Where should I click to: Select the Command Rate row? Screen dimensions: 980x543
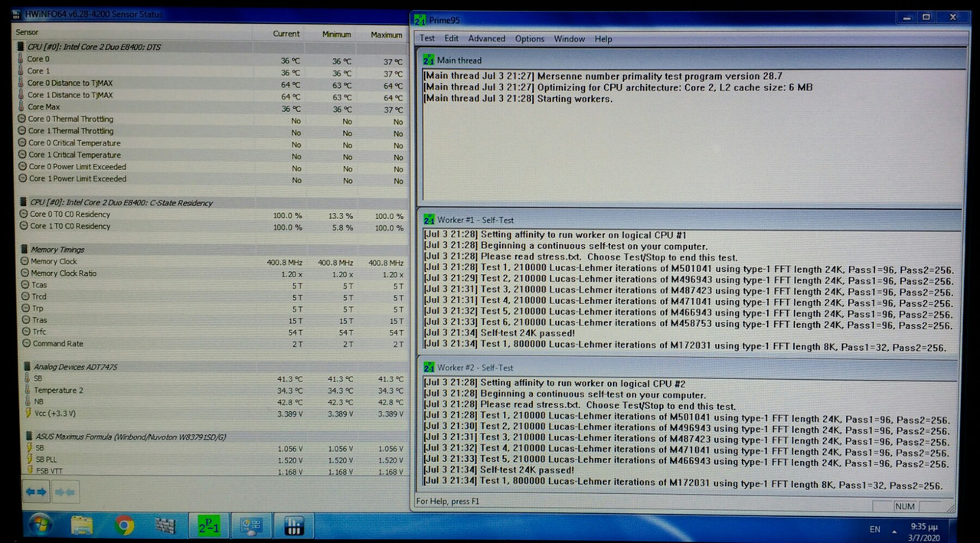coord(214,344)
